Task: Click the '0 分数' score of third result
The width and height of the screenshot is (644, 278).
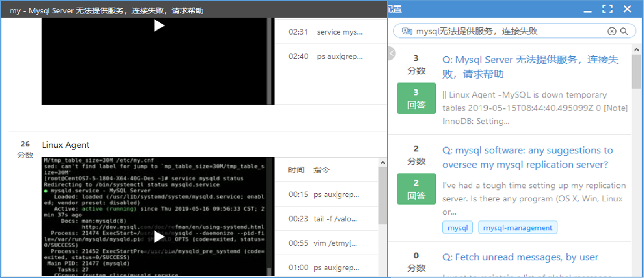Action: 416,262
